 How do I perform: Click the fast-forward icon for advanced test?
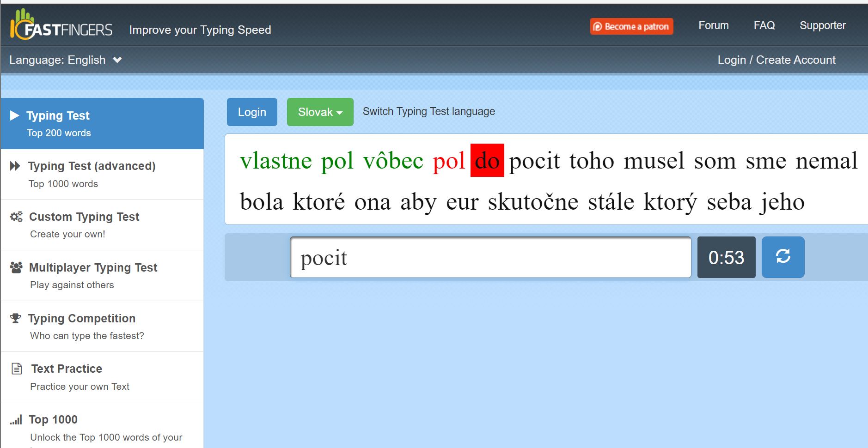pos(15,166)
